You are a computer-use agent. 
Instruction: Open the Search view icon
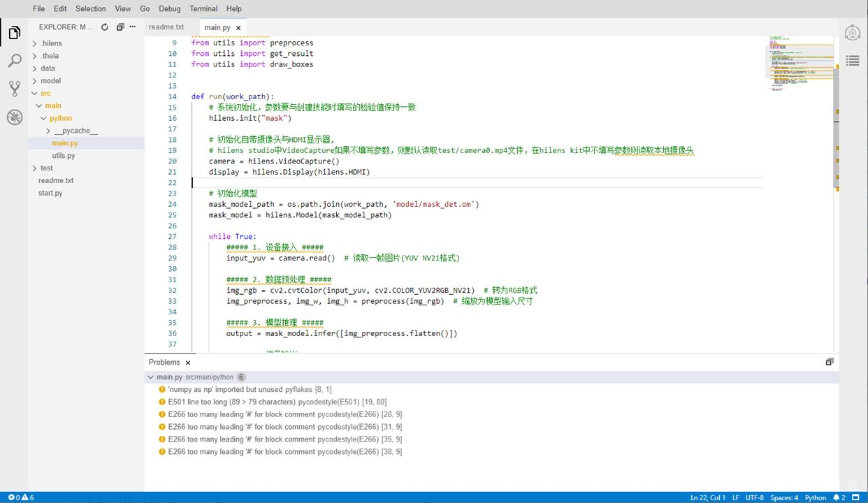(15, 61)
